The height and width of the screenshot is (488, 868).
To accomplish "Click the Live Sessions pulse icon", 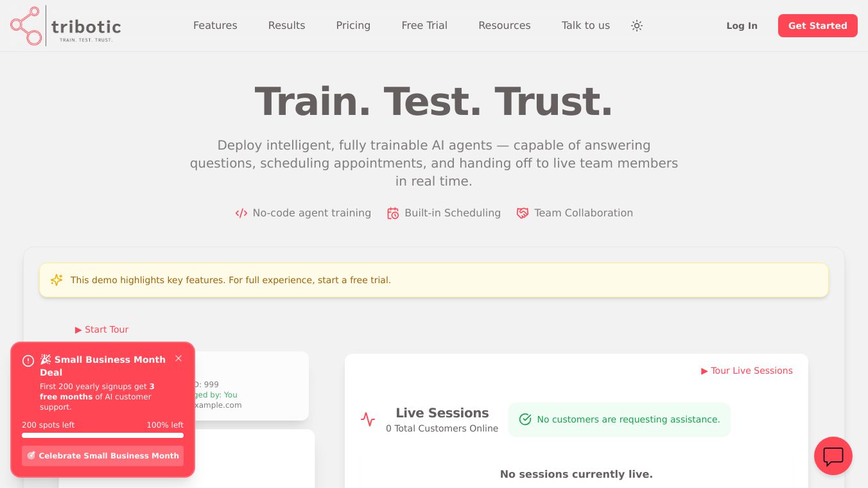I will pos(368,420).
